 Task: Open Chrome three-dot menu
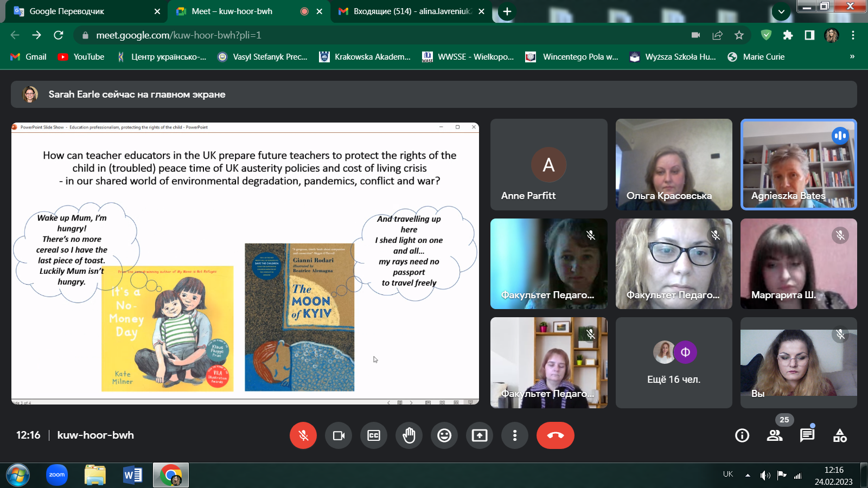(853, 35)
